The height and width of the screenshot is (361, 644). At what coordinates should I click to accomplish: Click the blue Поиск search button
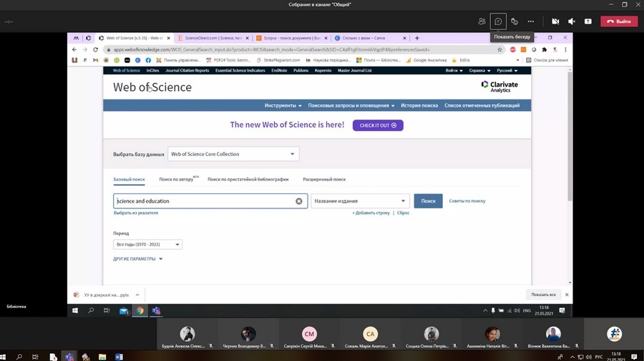click(x=428, y=201)
